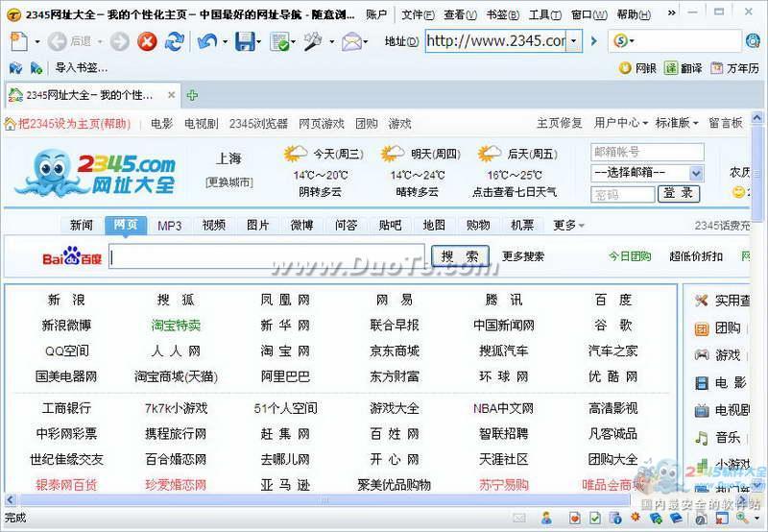Screen dimensions: 768x532
Task: Expand the 标准版 version dropdown
Action: (695, 123)
